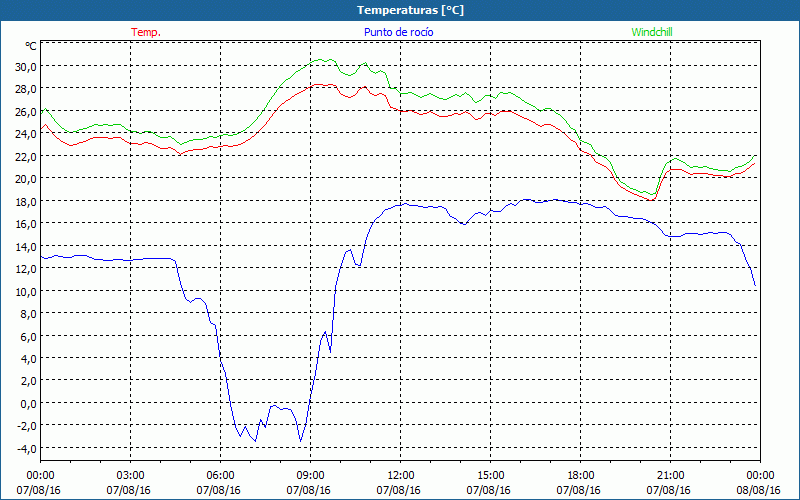Click the 12:00 time axis label
Screen dimensions: 800x500
click(401, 476)
